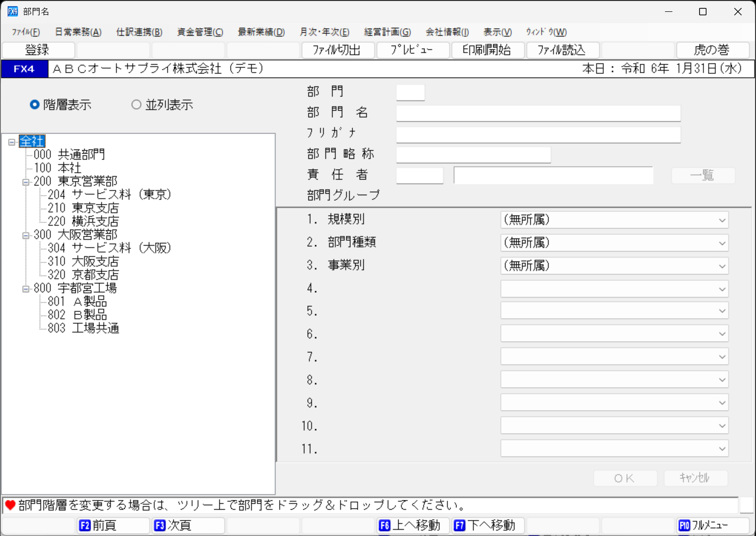Viewport: 756px width, 536px height.
Task: Open the 規模別 dropdown list
Action: pyautogui.click(x=722, y=220)
